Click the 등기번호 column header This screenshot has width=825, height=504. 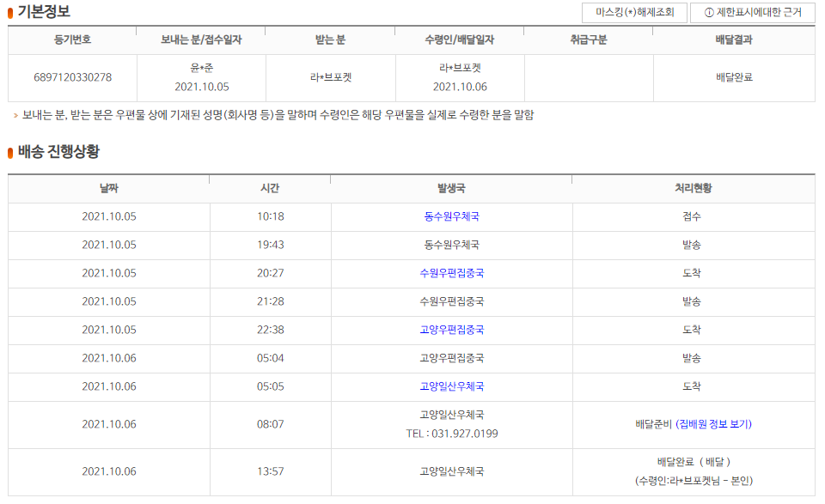tap(72, 39)
